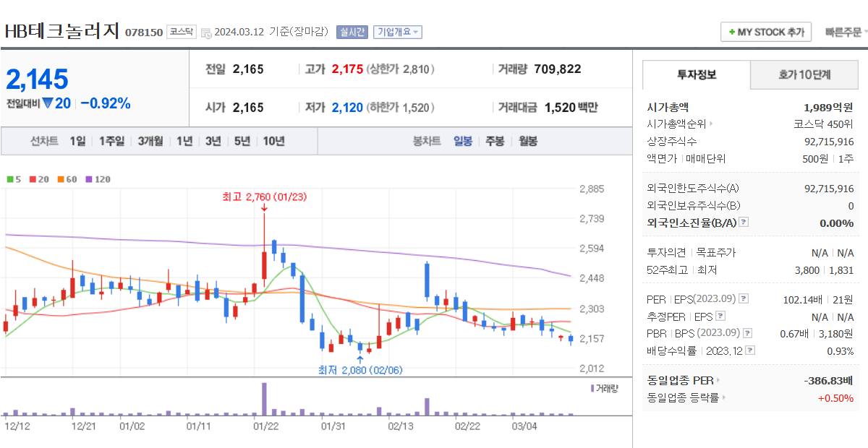Select the 주봉 weekly candlestick chart
This screenshot has height=448, width=868.
coord(495,141)
